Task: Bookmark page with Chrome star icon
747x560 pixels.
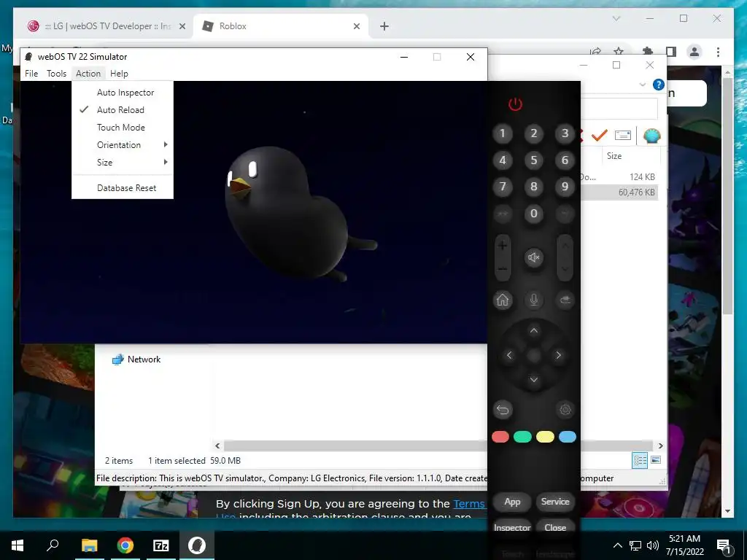Action: point(619,52)
